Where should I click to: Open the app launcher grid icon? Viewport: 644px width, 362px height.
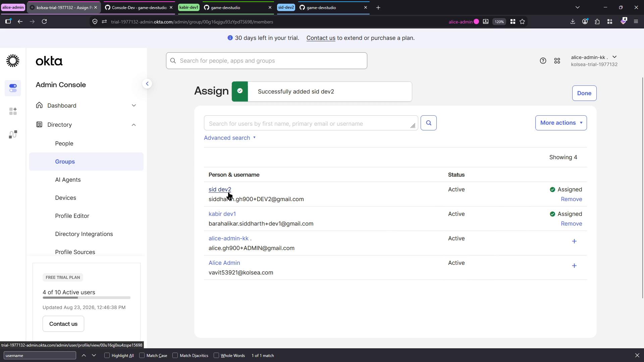click(557, 61)
